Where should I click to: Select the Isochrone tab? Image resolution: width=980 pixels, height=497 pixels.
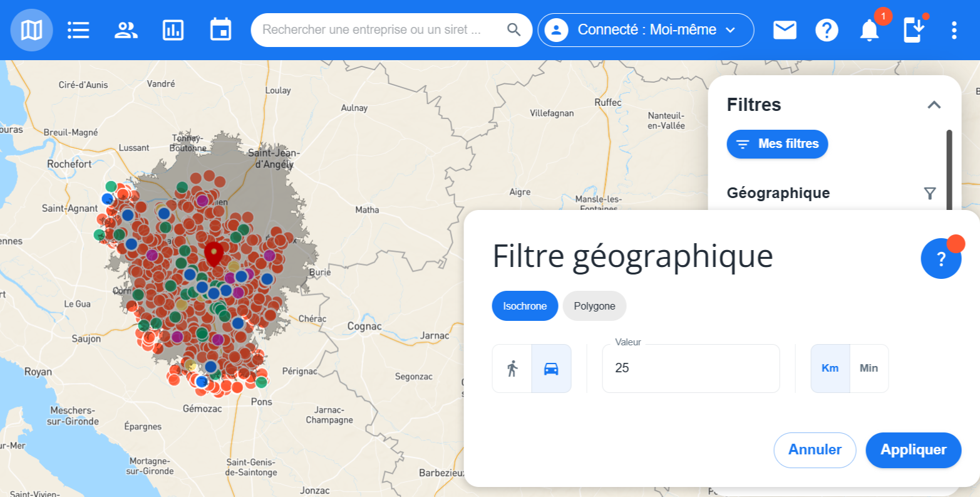(525, 306)
